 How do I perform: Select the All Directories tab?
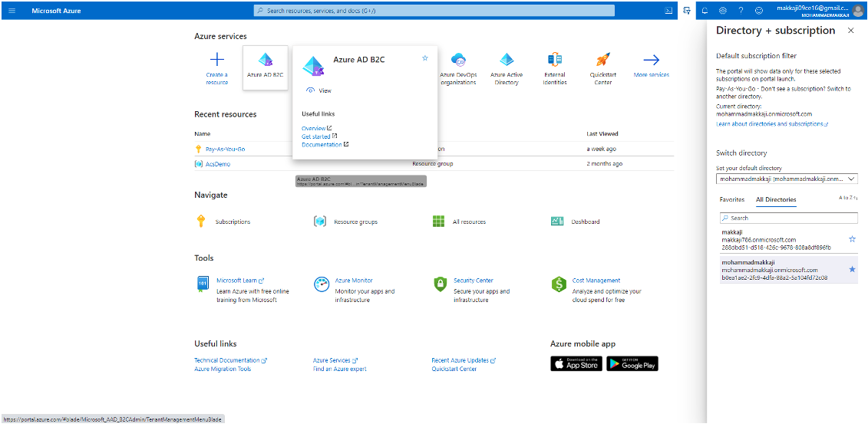click(776, 199)
